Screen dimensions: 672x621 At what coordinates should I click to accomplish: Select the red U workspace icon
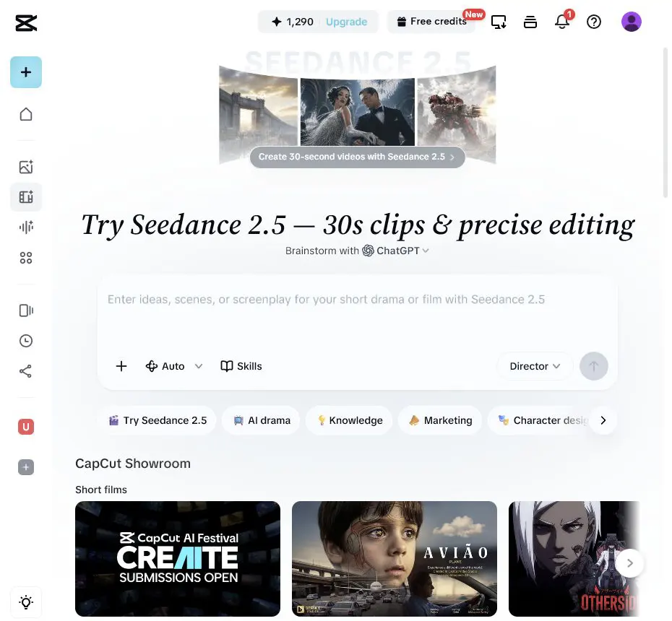pos(26,427)
